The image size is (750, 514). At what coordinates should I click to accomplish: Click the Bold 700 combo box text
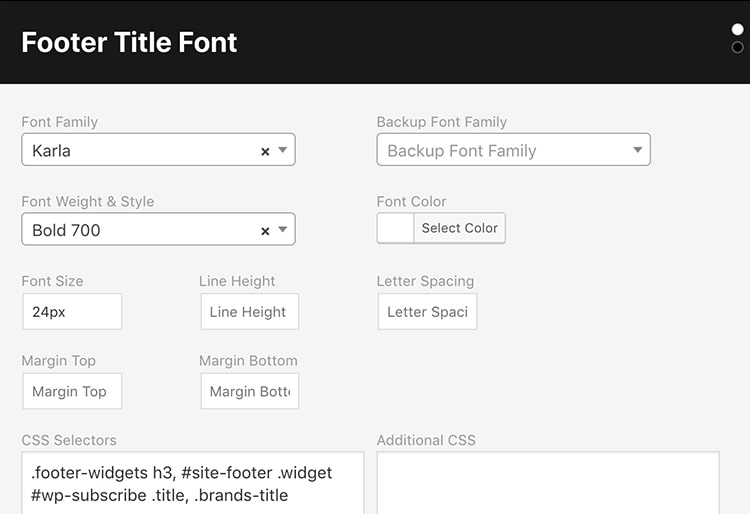(x=66, y=230)
